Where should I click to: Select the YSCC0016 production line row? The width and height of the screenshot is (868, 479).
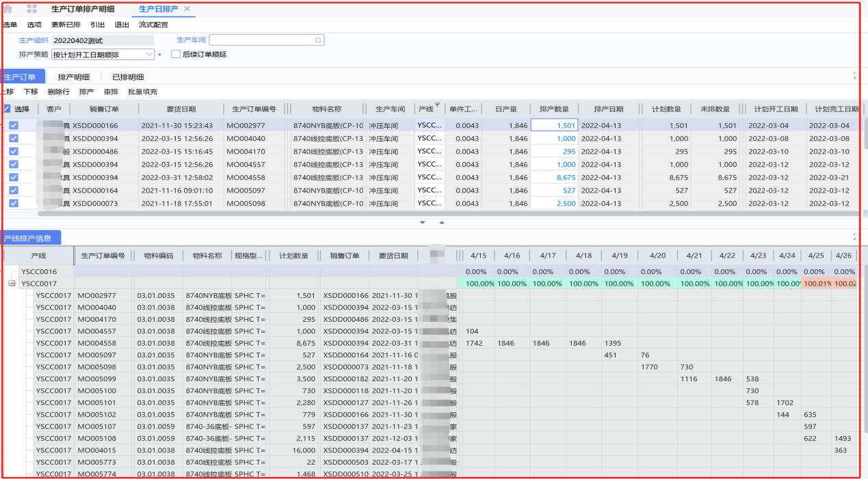pos(39,271)
